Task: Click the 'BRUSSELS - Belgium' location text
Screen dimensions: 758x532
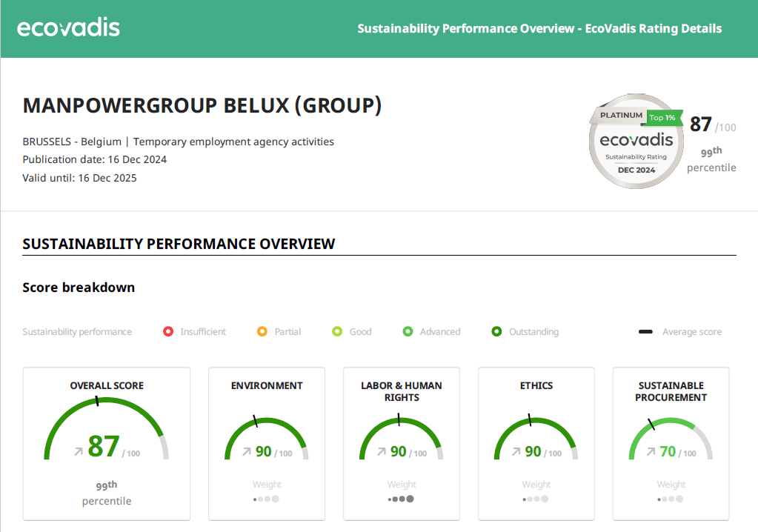Action: (72, 142)
